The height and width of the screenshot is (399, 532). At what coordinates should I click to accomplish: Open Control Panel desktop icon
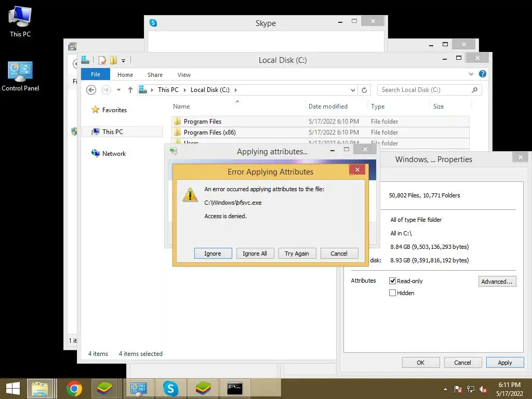click(x=20, y=76)
